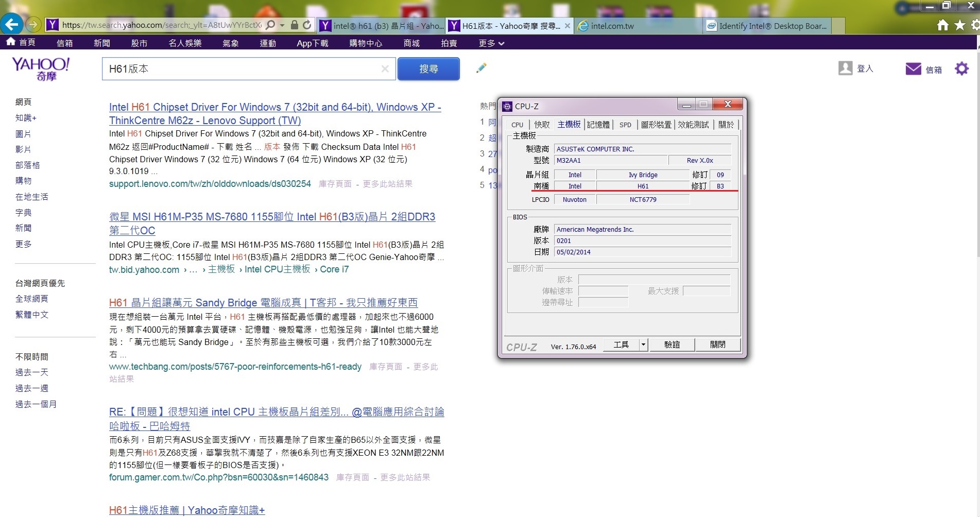Image resolution: width=980 pixels, height=517 pixels.
Task: Click the magnifier search icon in address bar
Action: [x=270, y=25]
